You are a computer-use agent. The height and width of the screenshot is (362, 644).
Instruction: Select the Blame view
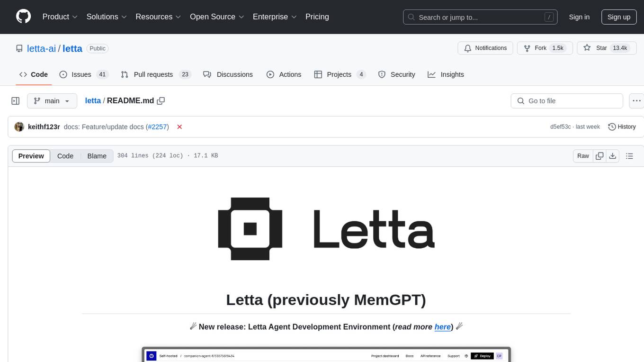(x=97, y=156)
